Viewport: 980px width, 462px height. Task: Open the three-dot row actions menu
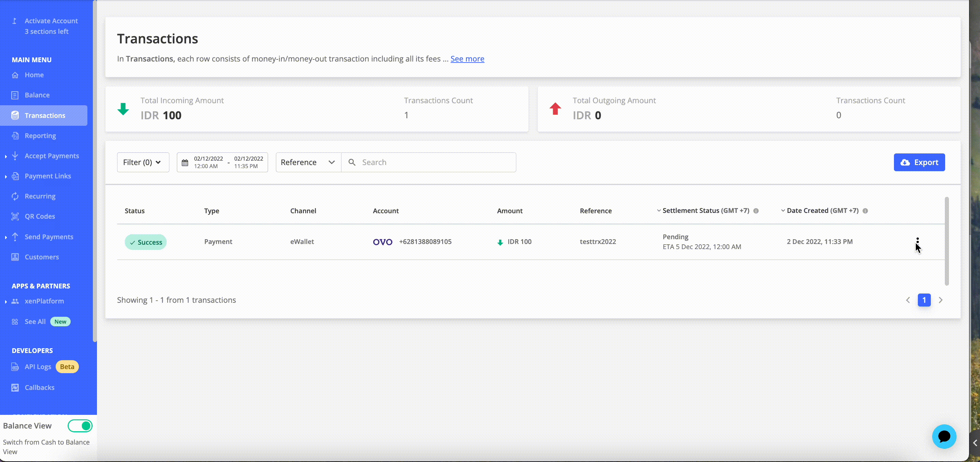tap(917, 242)
